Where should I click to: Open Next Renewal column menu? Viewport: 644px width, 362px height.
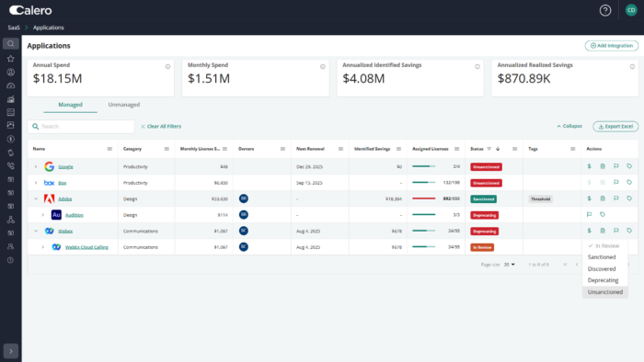(340, 149)
